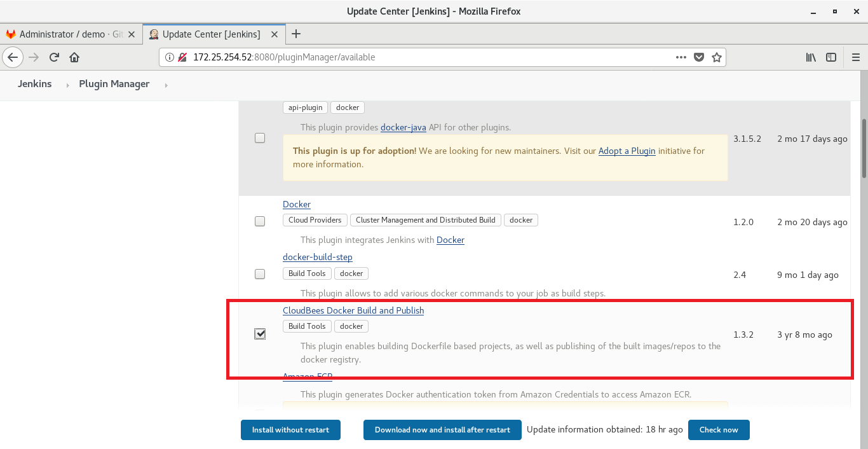This screenshot has width=868, height=449.
Task: Click 'Update information obtained: 18 hr ago' text
Action: pyautogui.click(x=605, y=429)
